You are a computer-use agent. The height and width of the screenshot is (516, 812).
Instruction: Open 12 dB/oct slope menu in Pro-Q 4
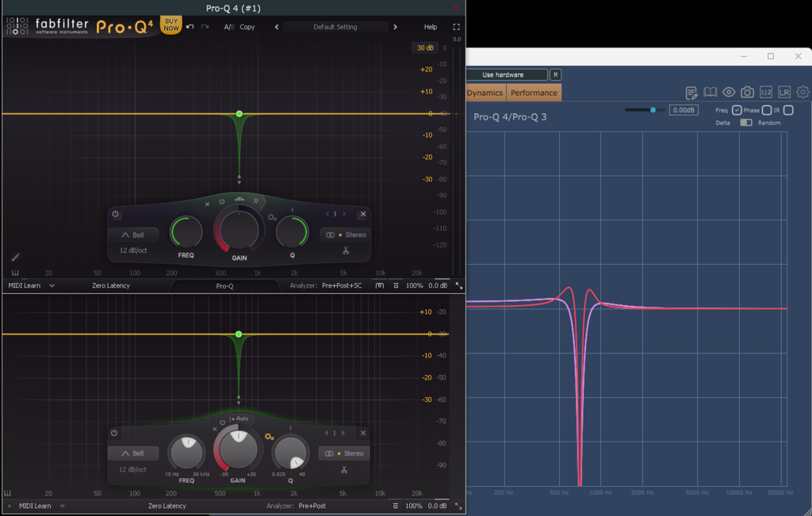tap(133, 250)
